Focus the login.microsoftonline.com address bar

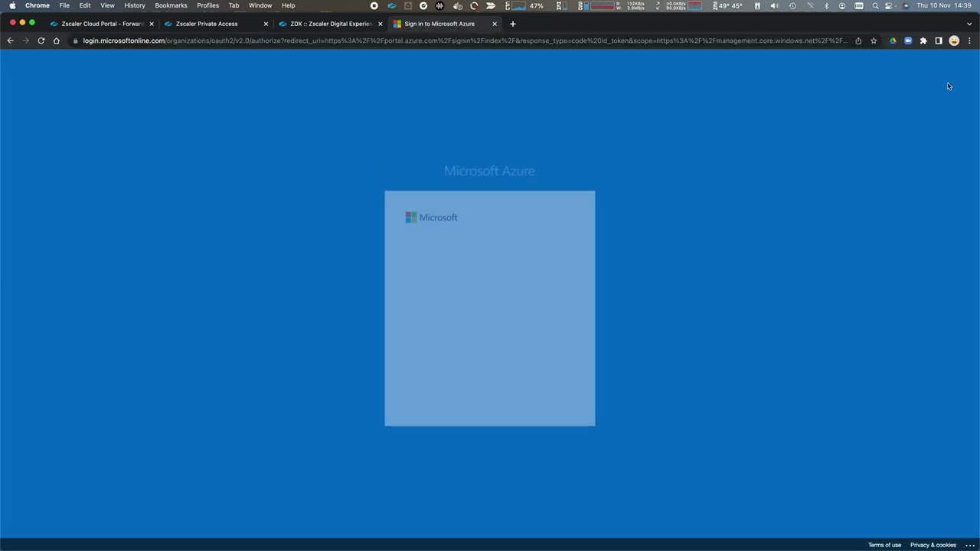coord(465,41)
